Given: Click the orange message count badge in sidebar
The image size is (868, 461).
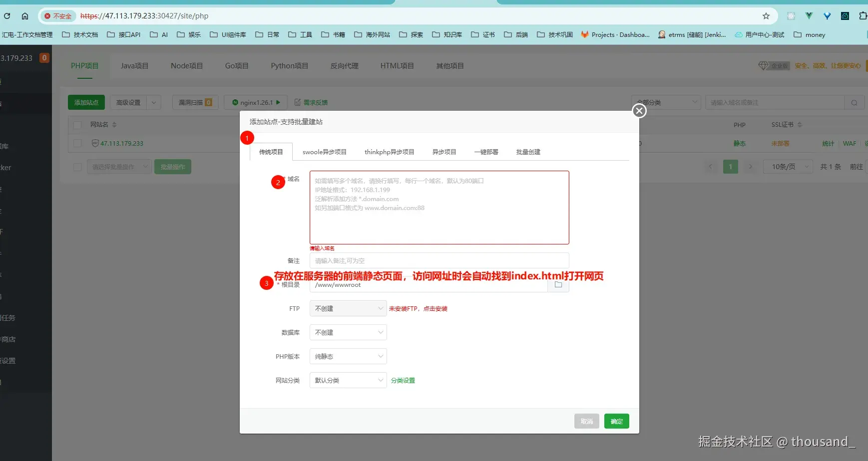Looking at the screenshot, I should pyautogui.click(x=44, y=58).
